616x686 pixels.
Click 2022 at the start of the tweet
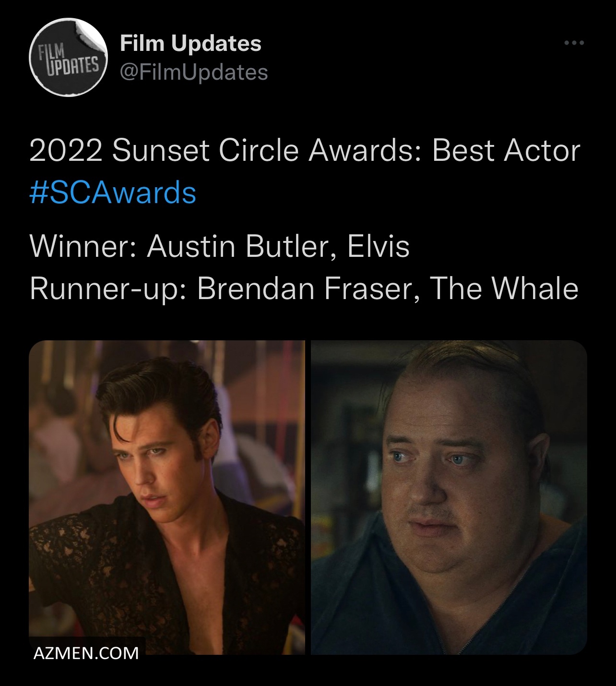coord(66,151)
